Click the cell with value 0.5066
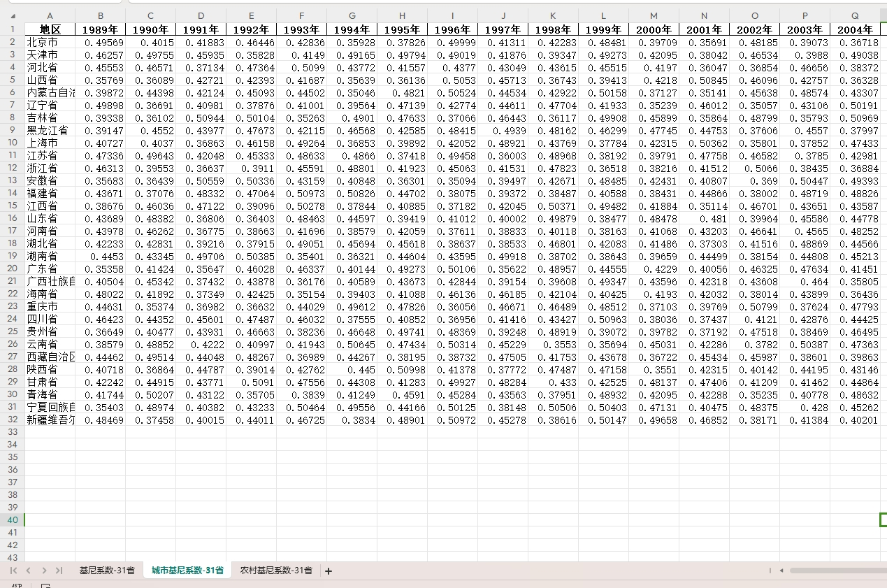The width and height of the screenshot is (887, 588). pyautogui.click(x=755, y=168)
